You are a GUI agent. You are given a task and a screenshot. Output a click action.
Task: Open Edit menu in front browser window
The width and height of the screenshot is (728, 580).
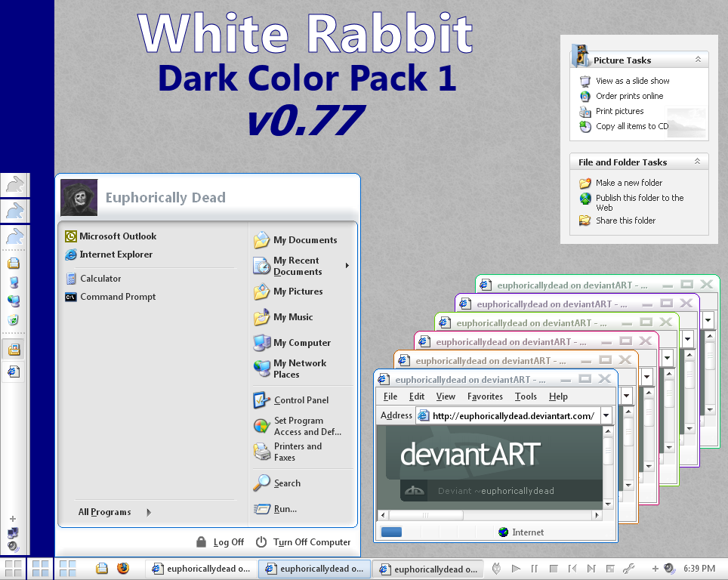pos(416,396)
